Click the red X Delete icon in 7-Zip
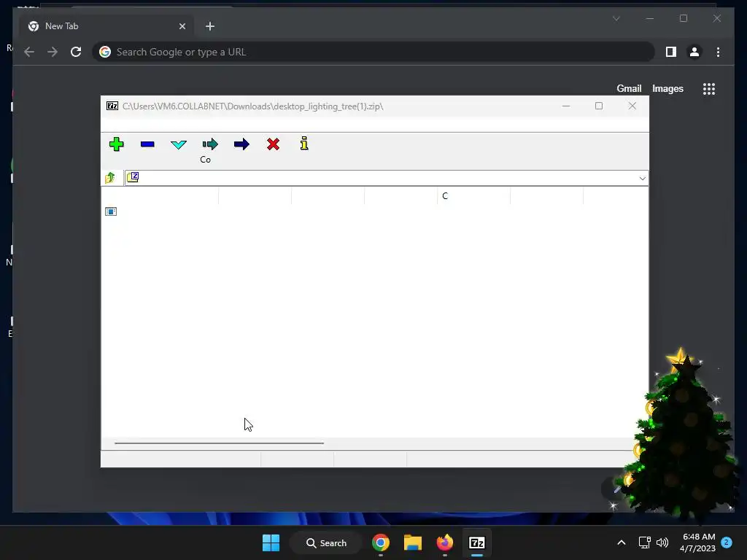 click(273, 144)
